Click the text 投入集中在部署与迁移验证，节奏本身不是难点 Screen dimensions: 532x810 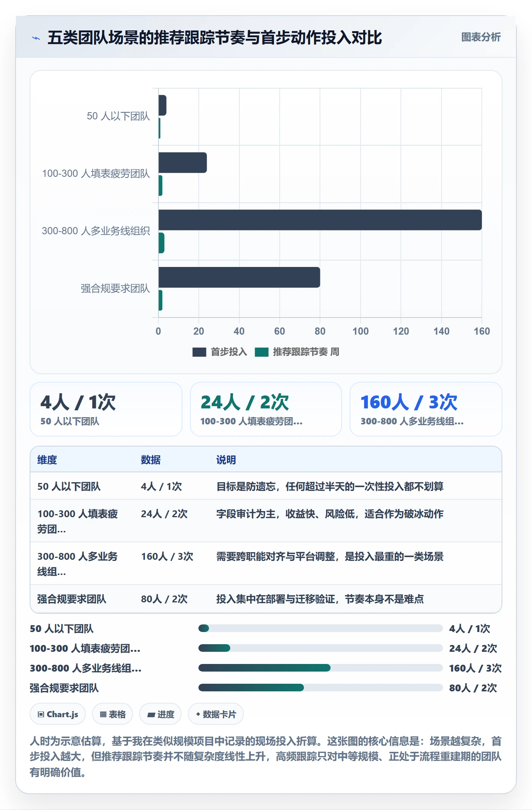click(320, 599)
